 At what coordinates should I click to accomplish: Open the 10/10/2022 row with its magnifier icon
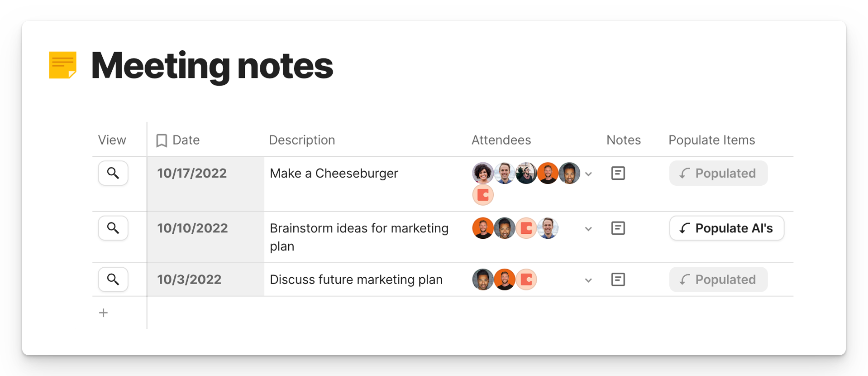tap(113, 228)
